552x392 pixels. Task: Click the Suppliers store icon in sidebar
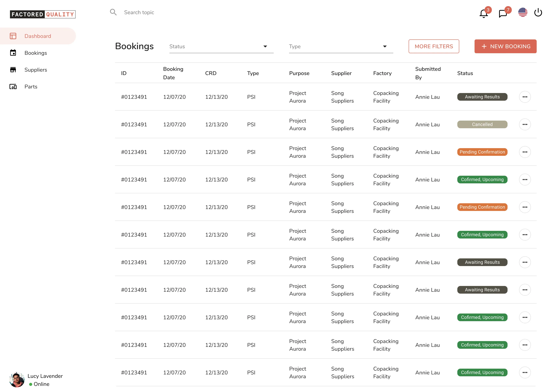click(13, 70)
